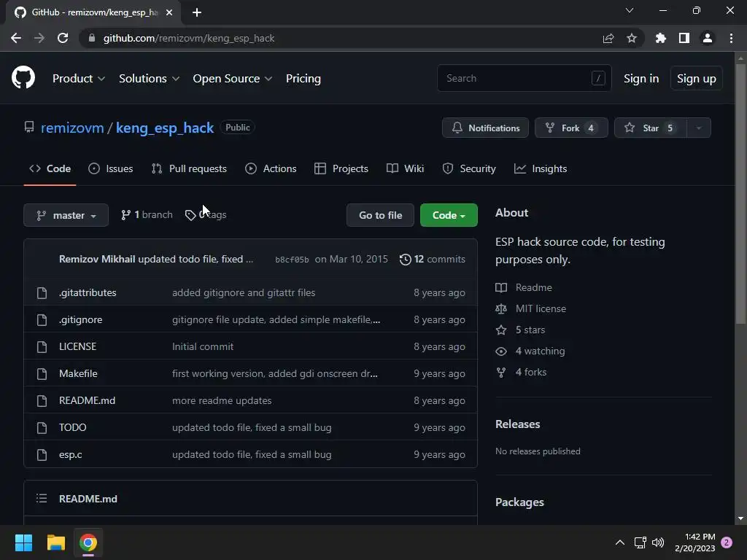
Task: Click the eye icon beside 4 watching
Action: click(x=501, y=351)
